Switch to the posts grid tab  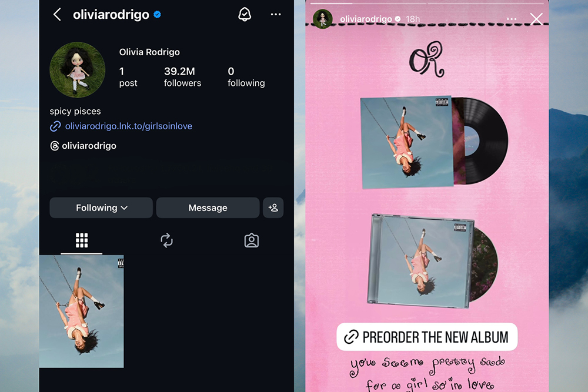coord(81,240)
